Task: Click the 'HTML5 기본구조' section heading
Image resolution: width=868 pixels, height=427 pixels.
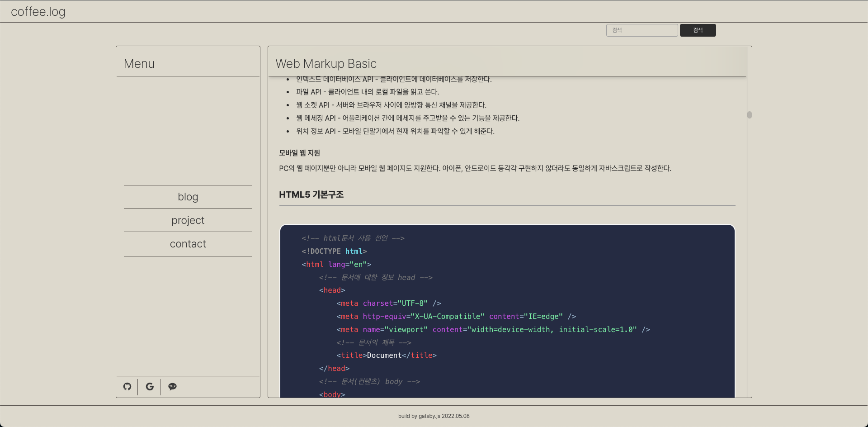Action: [311, 195]
